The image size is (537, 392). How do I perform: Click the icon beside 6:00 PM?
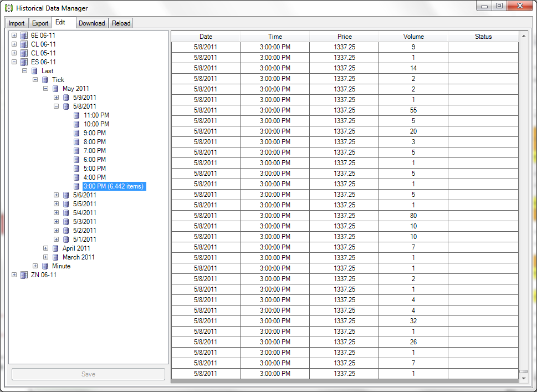tap(76, 160)
